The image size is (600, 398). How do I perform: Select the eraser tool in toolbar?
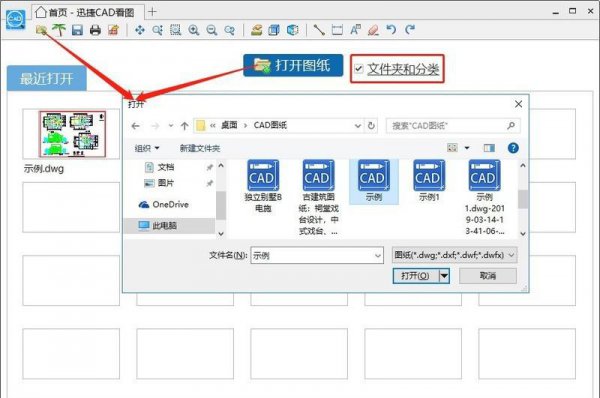point(373,30)
